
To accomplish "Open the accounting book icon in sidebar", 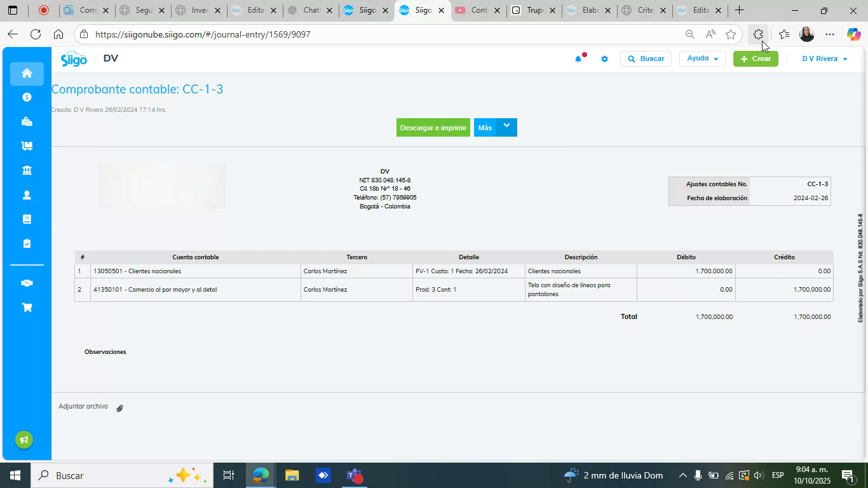I will tap(27, 219).
